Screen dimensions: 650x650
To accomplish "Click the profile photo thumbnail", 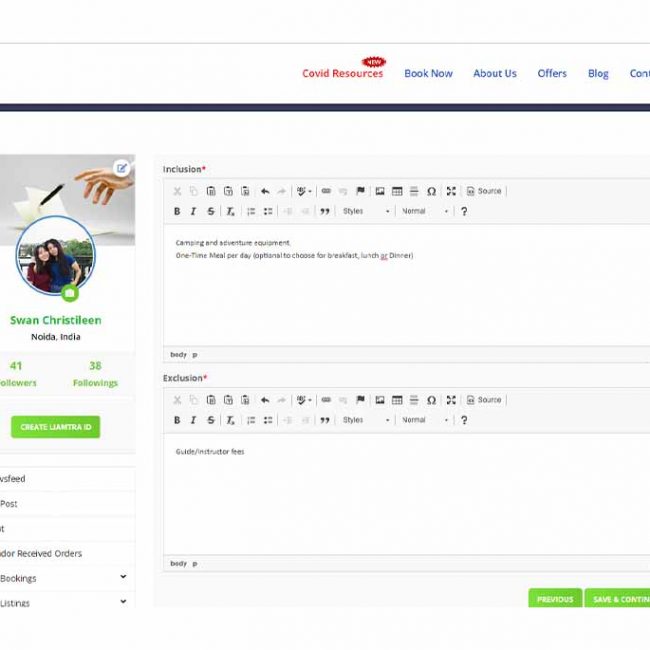I will 56,255.
